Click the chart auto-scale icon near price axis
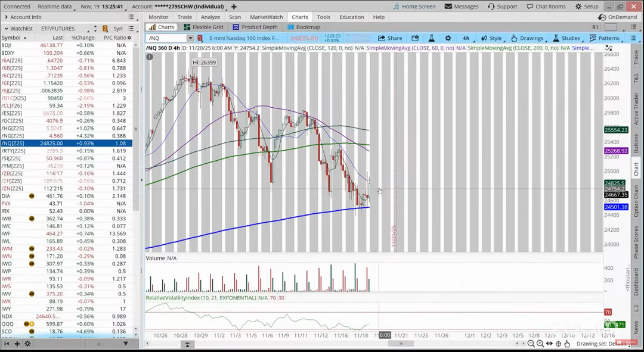 (608, 48)
